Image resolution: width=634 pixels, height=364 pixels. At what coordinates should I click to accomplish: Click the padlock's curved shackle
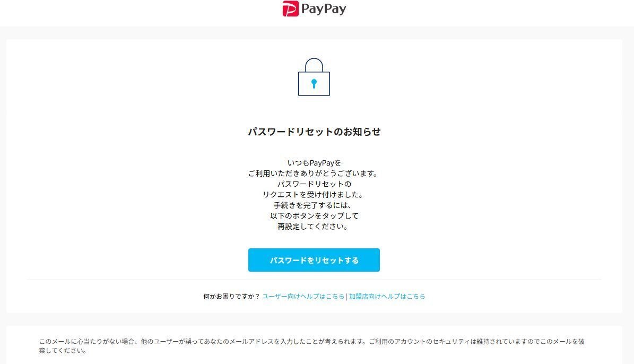point(314,65)
